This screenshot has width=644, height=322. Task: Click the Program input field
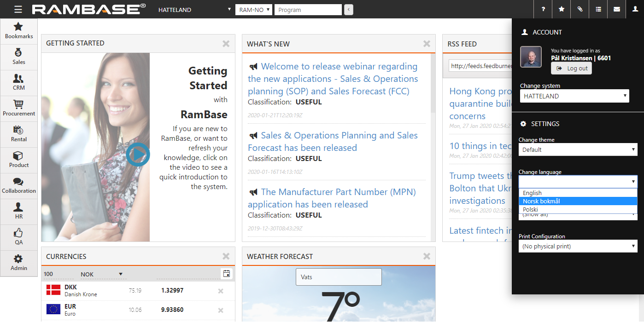click(308, 10)
